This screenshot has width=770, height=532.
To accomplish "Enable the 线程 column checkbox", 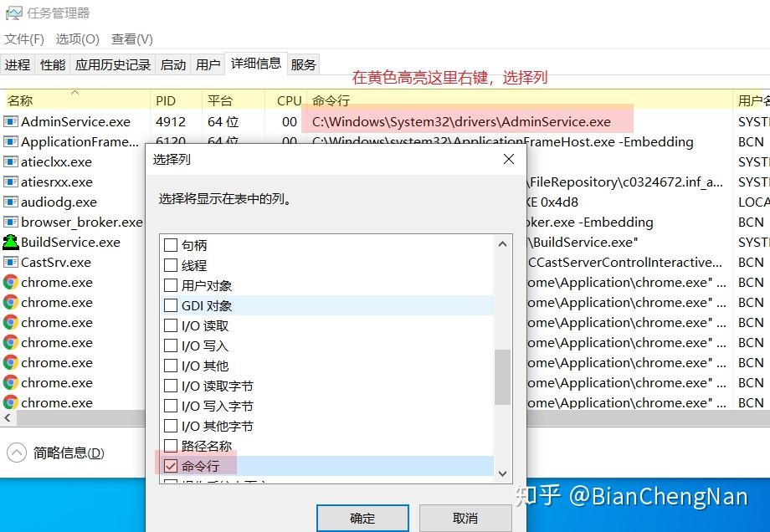I will point(172,264).
